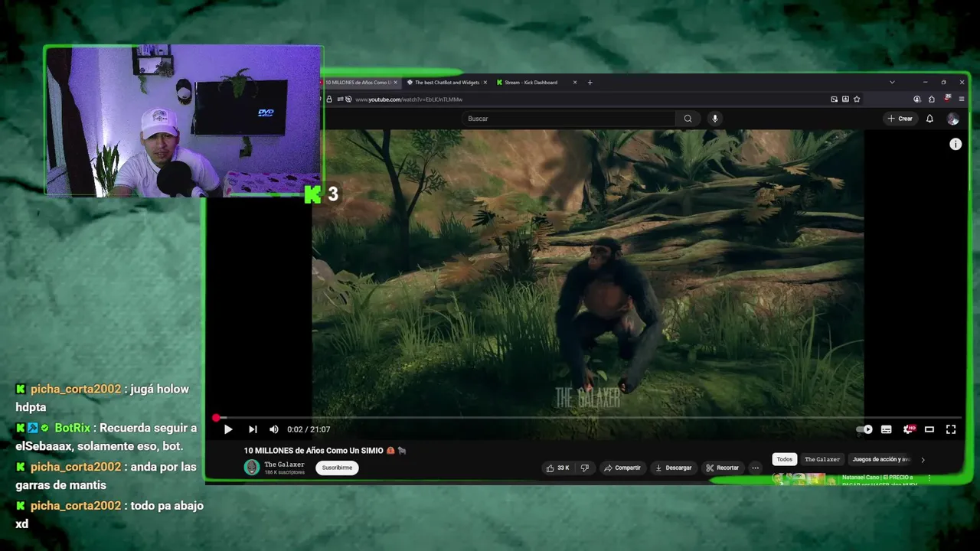Click the Recortar clip button

click(723, 468)
